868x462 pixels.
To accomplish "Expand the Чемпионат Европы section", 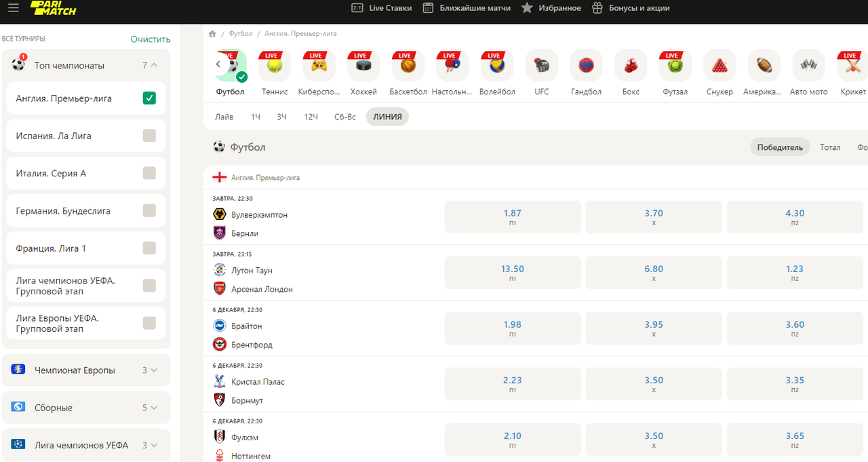I will [x=86, y=370].
